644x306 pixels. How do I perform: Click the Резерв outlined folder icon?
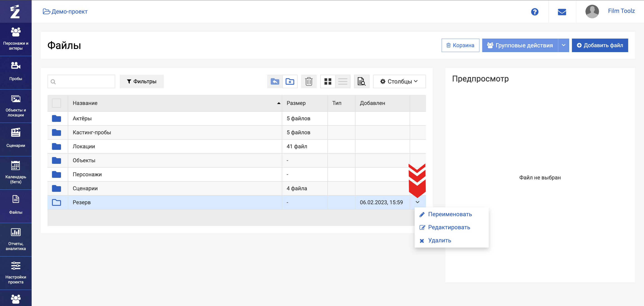[x=56, y=202]
